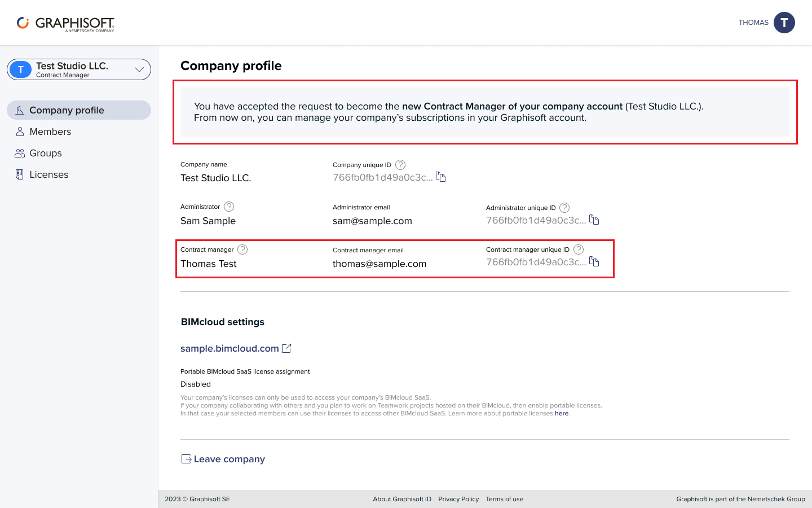The image size is (812, 508).
Task: Show help for Company unique ID
Action: pos(400,165)
